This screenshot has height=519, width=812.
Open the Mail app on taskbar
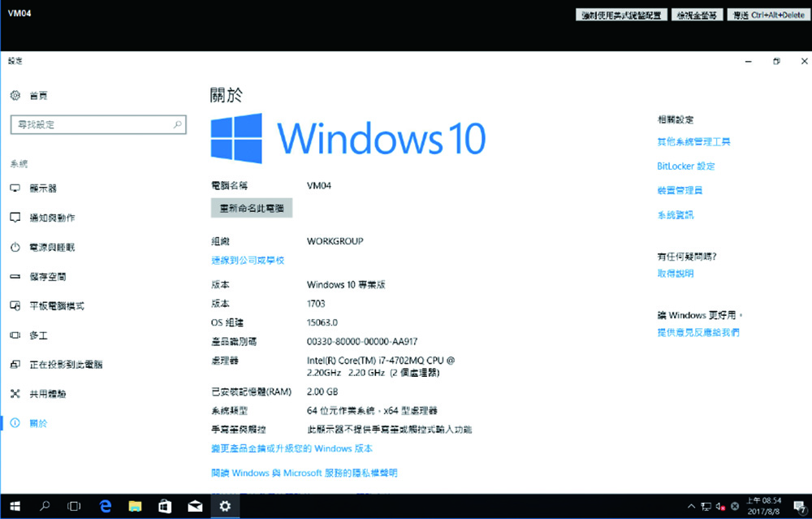click(x=195, y=506)
